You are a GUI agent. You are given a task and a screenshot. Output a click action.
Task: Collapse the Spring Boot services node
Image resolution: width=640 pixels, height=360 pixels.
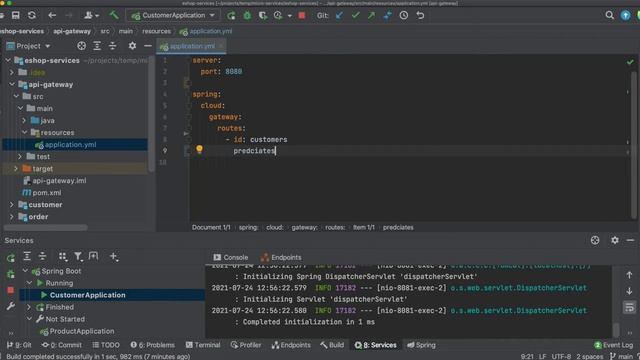25,271
